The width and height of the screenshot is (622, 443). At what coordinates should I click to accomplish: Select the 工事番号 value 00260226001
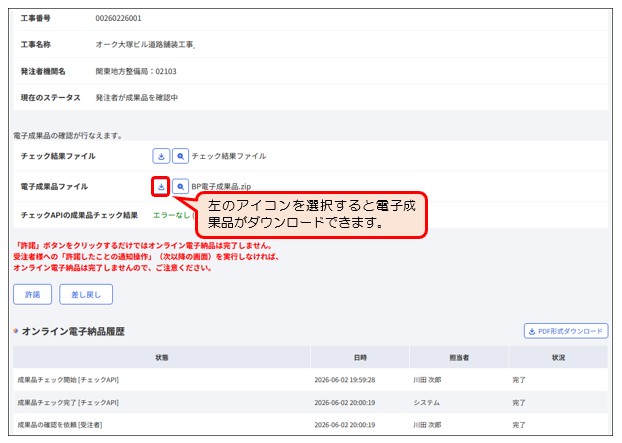click(118, 18)
